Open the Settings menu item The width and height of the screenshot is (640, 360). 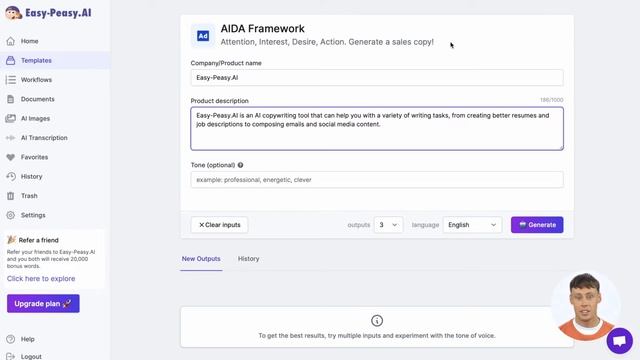tap(33, 215)
